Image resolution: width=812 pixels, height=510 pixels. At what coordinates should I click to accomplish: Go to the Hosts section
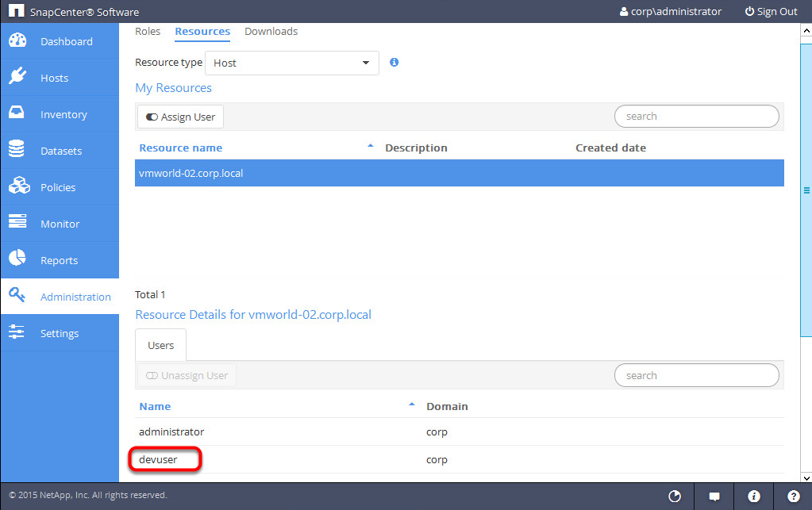60,78
